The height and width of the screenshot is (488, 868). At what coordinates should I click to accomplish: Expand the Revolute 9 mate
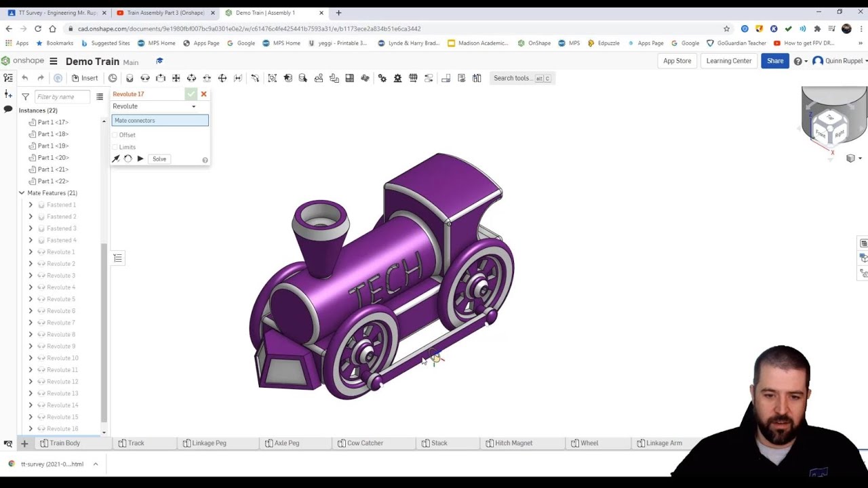pyautogui.click(x=31, y=346)
